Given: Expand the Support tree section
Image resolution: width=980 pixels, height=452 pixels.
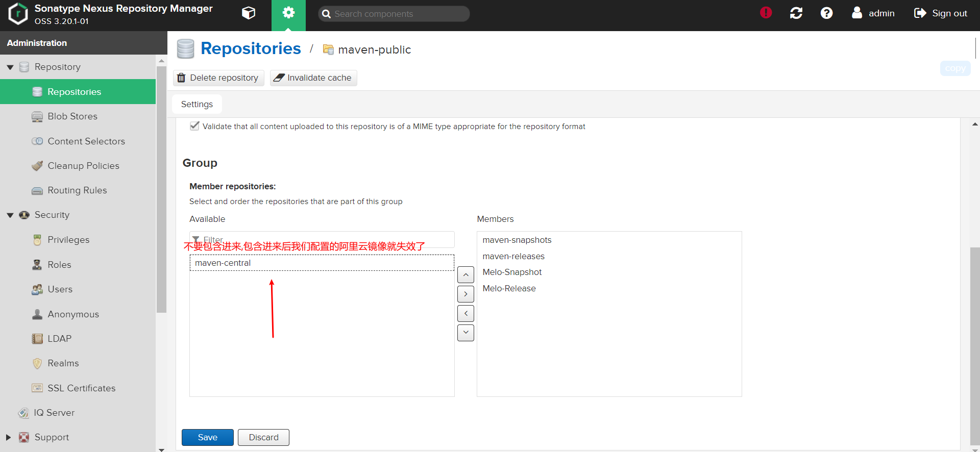Looking at the screenshot, I should point(8,437).
